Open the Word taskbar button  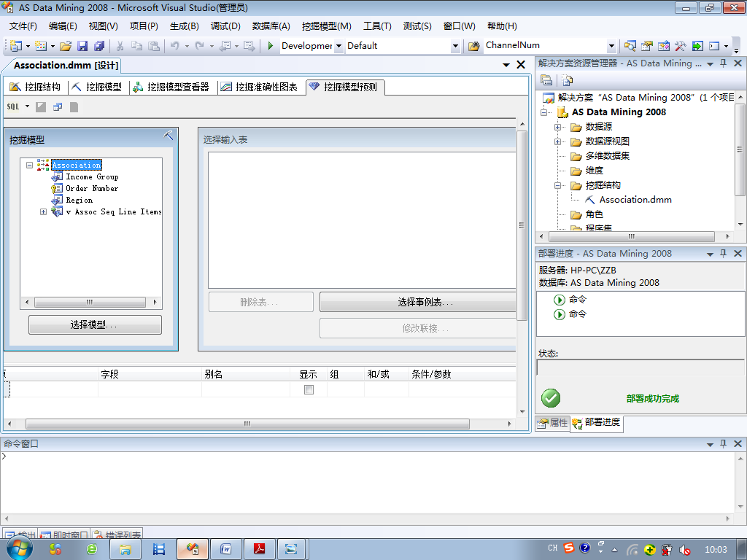click(226, 549)
